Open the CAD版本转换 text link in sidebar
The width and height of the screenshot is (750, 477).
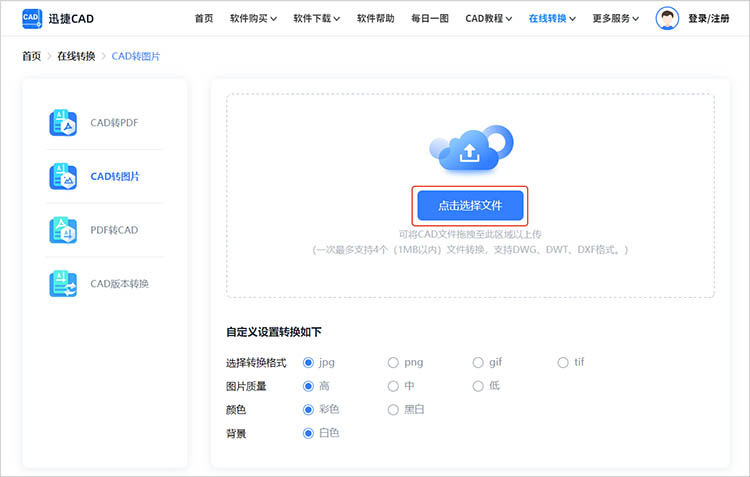[x=120, y=284]
